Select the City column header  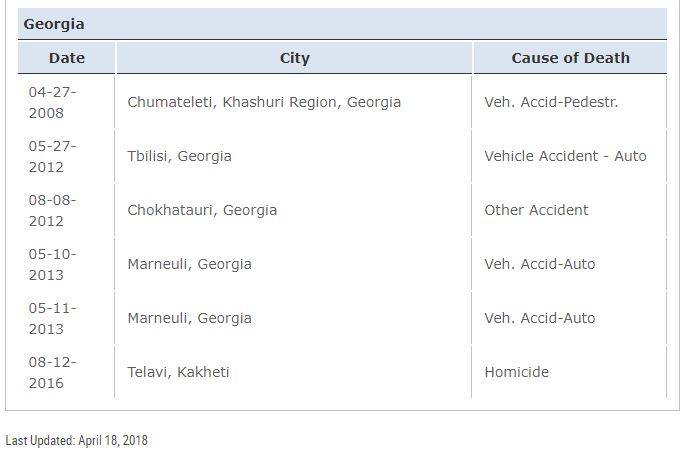[294, 58]
